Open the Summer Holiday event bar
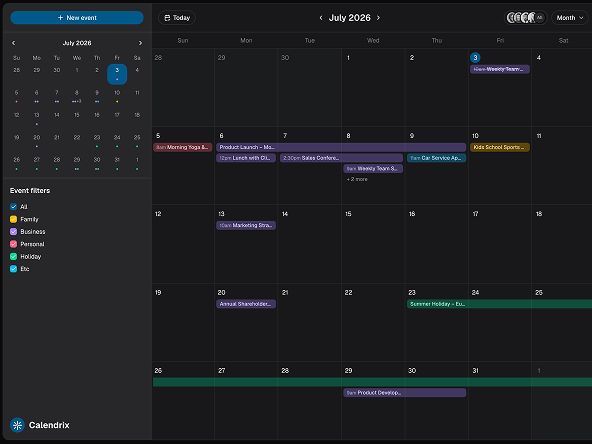This screenshot has width=592, height=444. pos(499,304)
